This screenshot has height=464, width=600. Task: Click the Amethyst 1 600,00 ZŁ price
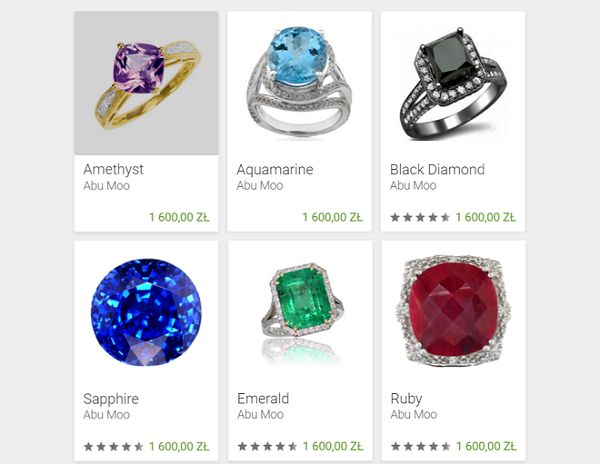179,218
